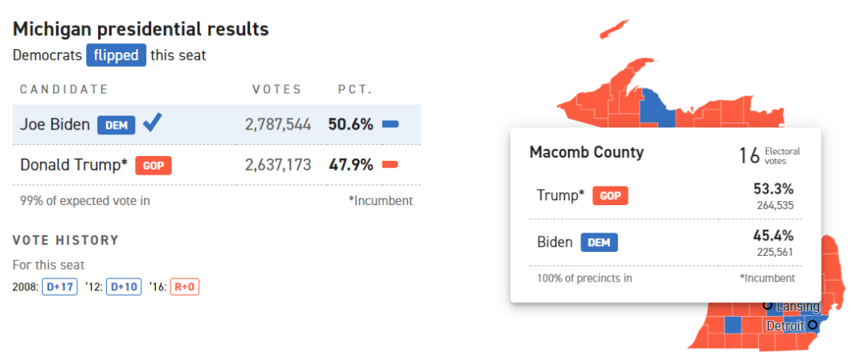This screenshot has width=868, height=362.
Task: Click the Michigan presidential results heading
Action: pyautogui.click(x=141, y=30)
